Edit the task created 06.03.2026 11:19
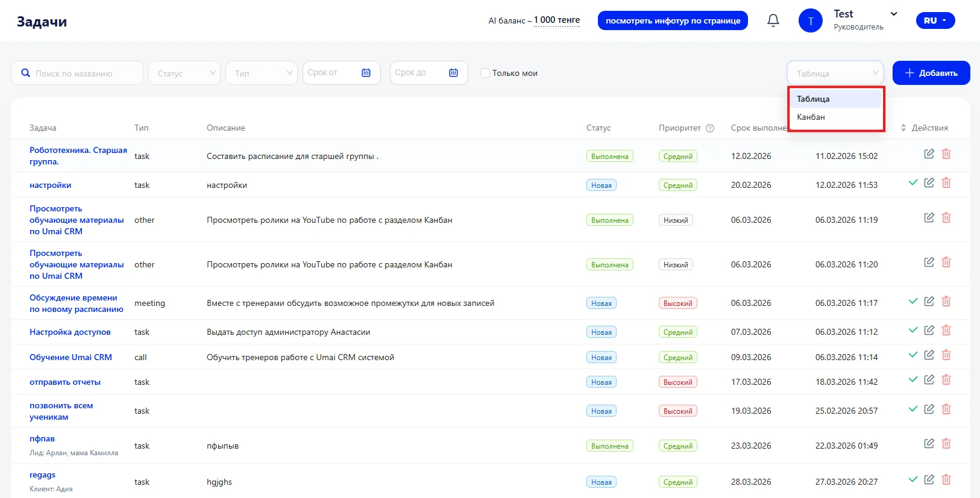Image resolution: width=980 pixels, height=498 pixels. click(x=929, y=217)
